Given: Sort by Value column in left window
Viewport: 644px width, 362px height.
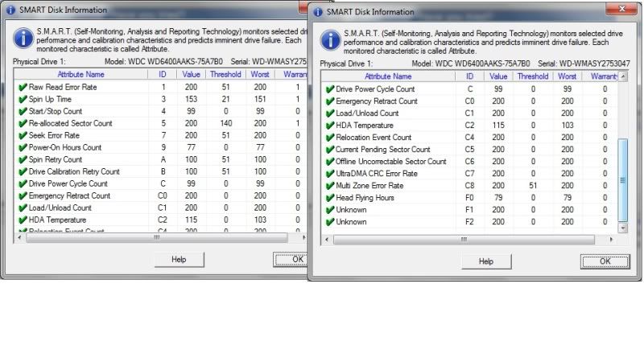Looking at the screenshot, I should (x=191, y=74).
